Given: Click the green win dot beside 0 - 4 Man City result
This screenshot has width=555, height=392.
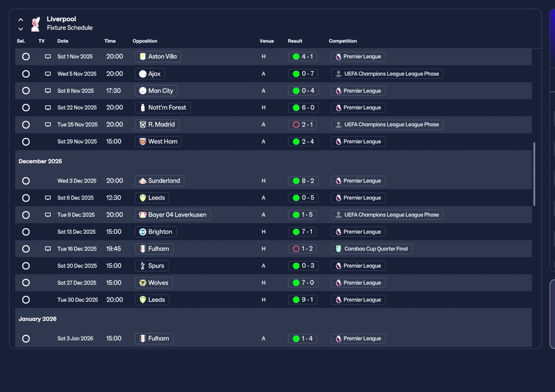Looking at the screenshot, I should 296,91.
